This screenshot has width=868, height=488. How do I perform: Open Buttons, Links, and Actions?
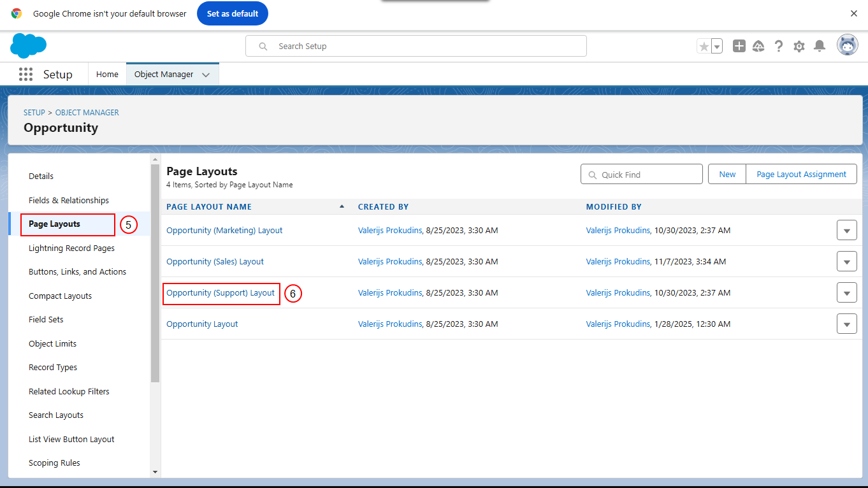pyautogui.click(x=77, y=271)
